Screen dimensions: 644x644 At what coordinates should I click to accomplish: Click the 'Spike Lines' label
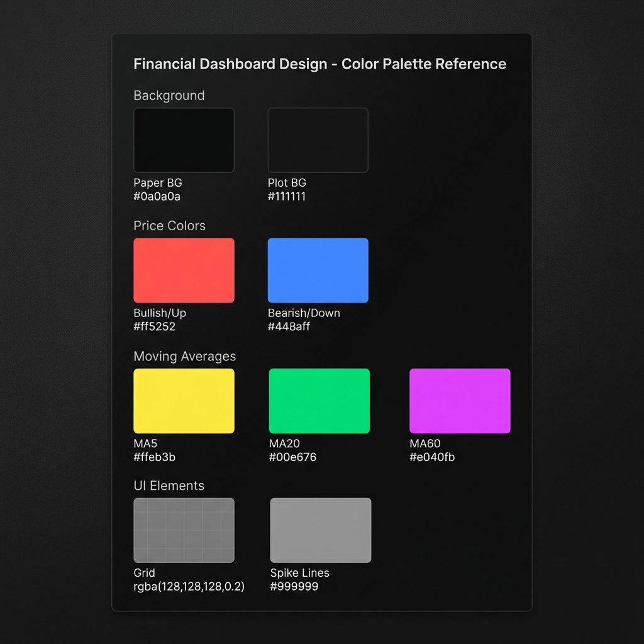pos(300,573)
